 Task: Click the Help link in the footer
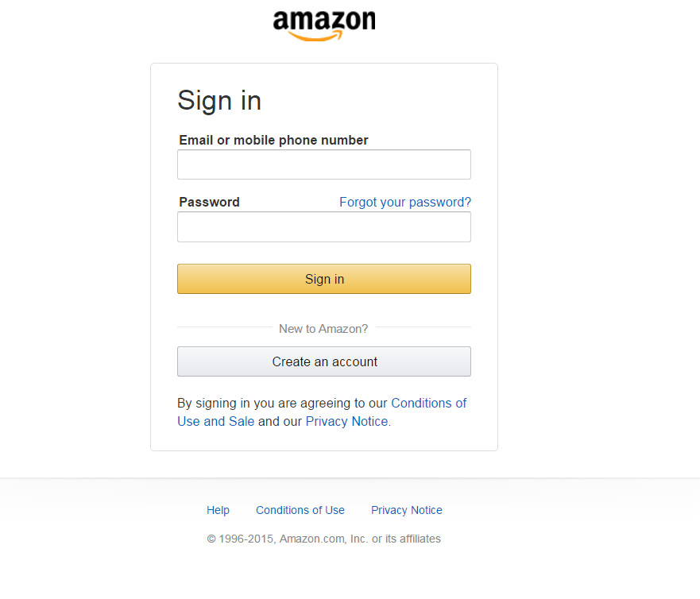[218, 510]
